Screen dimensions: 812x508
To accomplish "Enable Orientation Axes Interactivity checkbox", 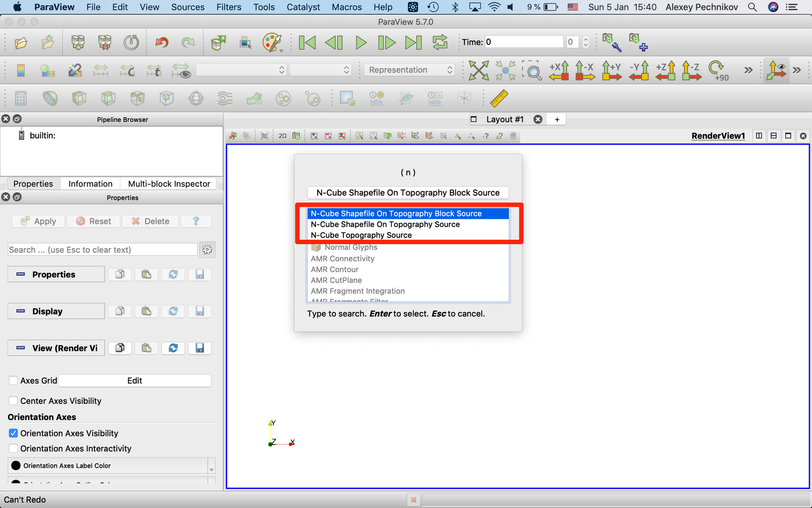I will pyautogui.click(x=14, y=448).
